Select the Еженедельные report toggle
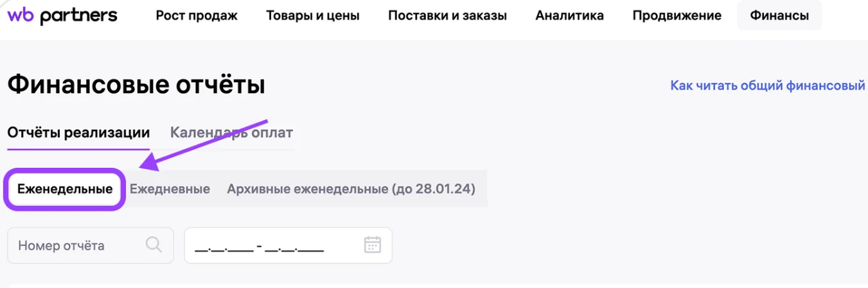This screenshot has width=868, height=288. pos(65,189)
